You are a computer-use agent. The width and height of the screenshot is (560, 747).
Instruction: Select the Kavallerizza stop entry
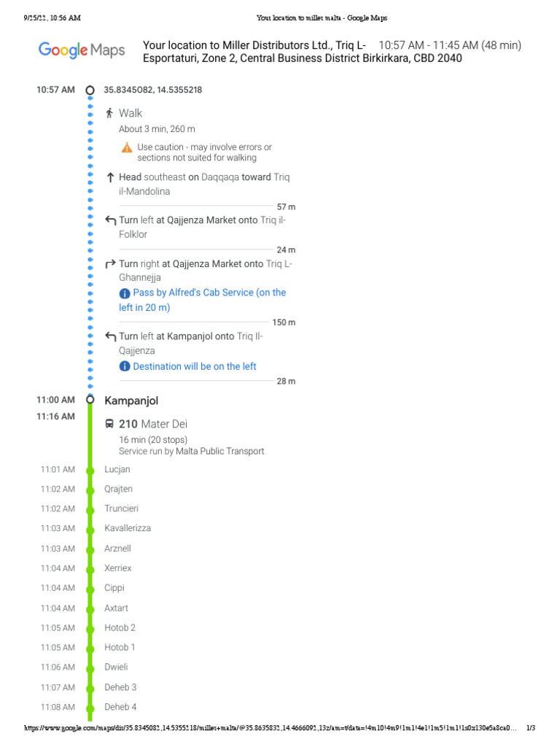pos(128,528)
